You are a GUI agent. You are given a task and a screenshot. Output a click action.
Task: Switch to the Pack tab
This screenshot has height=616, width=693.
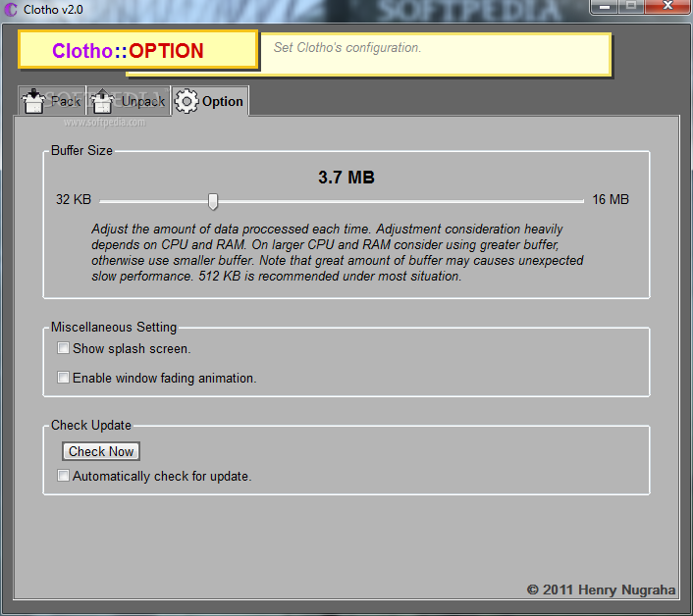point(52,101)
